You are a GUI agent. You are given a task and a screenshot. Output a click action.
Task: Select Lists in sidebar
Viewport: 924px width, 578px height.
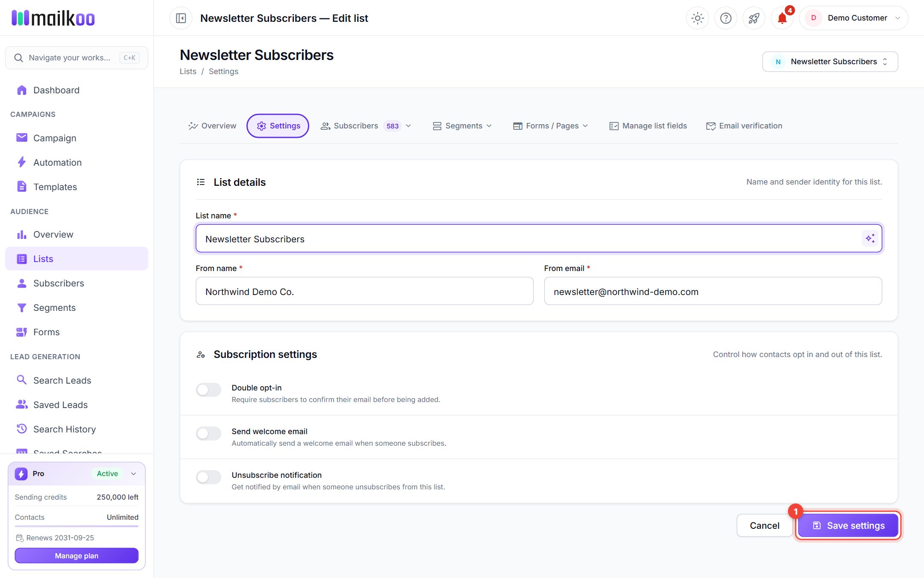click(x=77, y=259)
